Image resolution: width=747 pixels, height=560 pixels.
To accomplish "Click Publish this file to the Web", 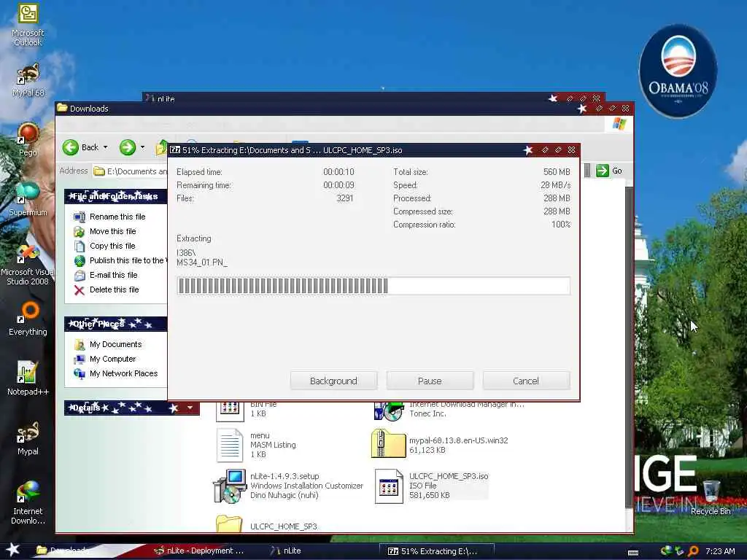I will [x=120, y=260].
